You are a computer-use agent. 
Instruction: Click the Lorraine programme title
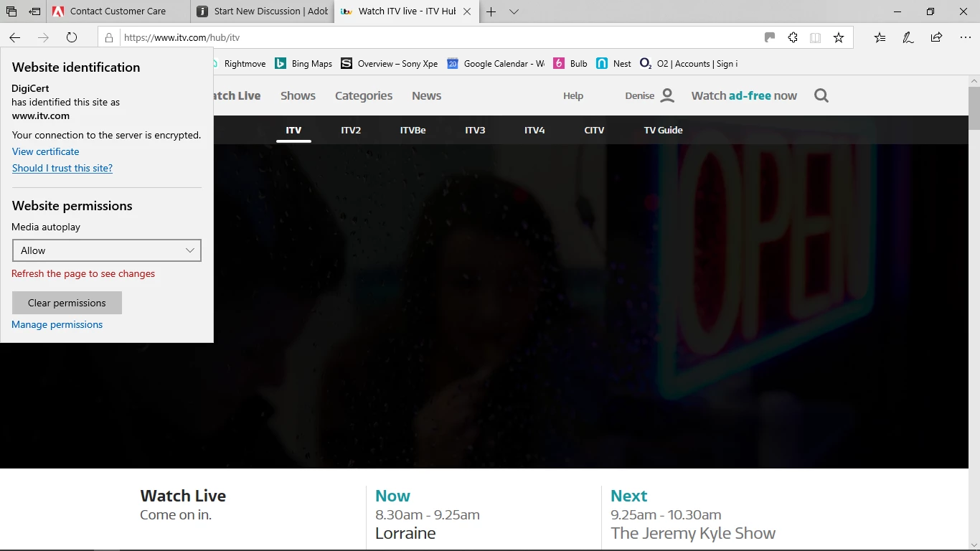pos(405,533)
